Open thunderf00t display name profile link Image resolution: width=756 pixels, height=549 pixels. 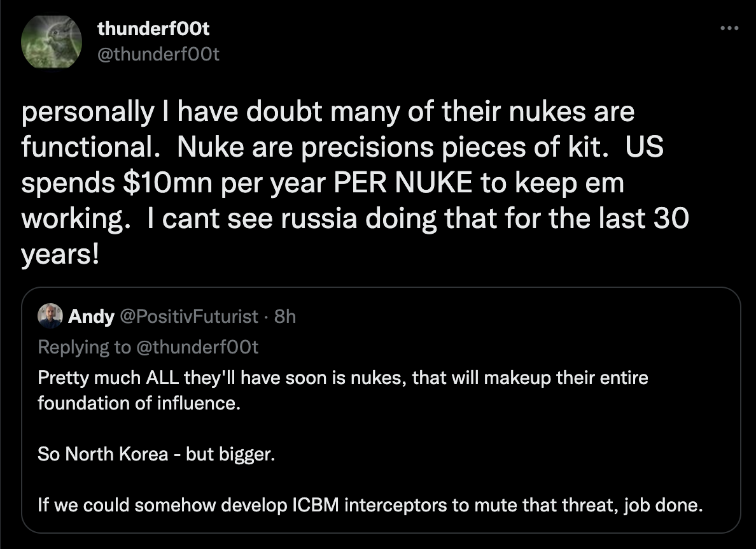tap(153, 28)
